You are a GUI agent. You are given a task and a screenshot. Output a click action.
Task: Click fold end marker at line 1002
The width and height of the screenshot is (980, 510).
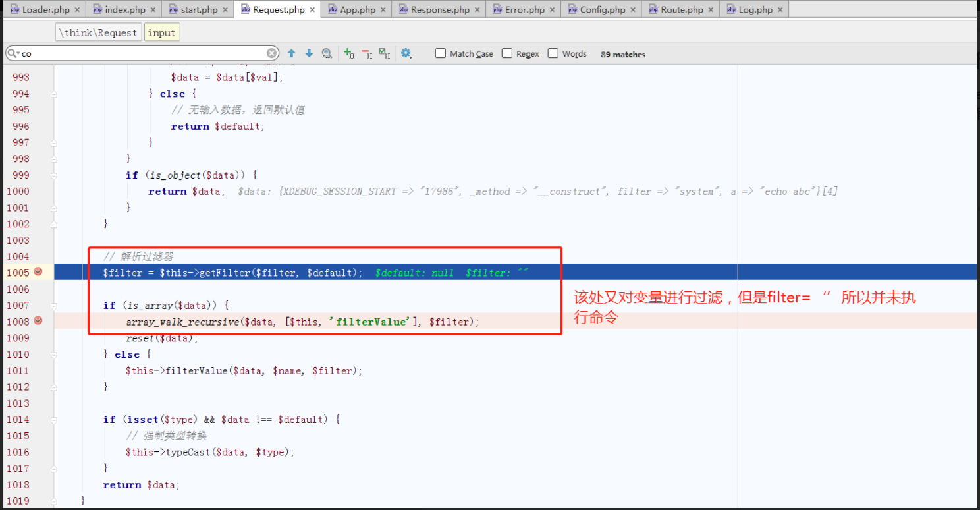(53, 224)
